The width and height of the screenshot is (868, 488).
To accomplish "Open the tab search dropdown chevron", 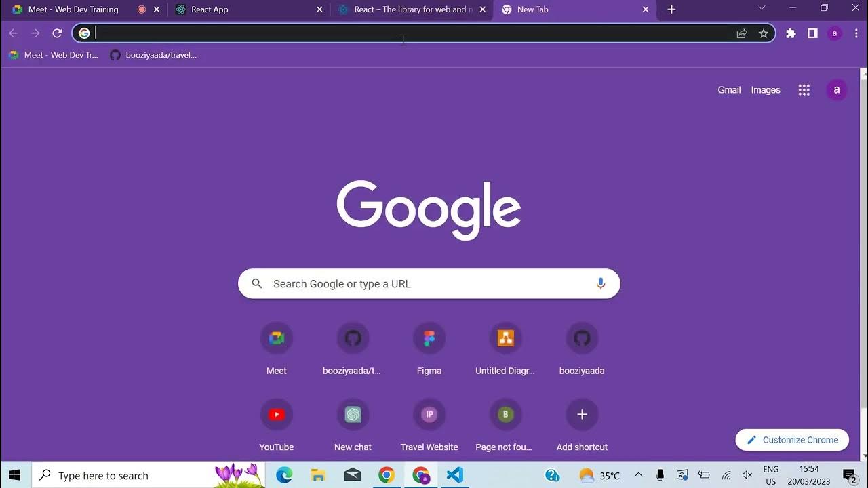I will pyautogui.click(x=762, y=8).
